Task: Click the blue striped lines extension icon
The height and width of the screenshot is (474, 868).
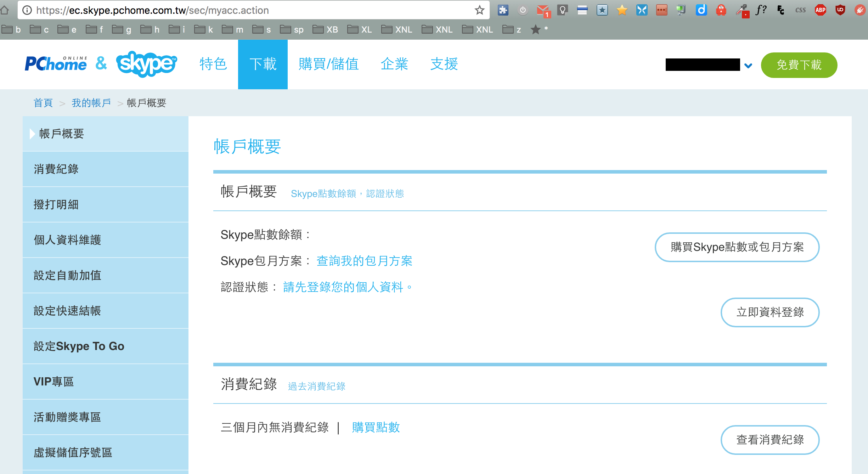Action: click(x=582, y=10)
